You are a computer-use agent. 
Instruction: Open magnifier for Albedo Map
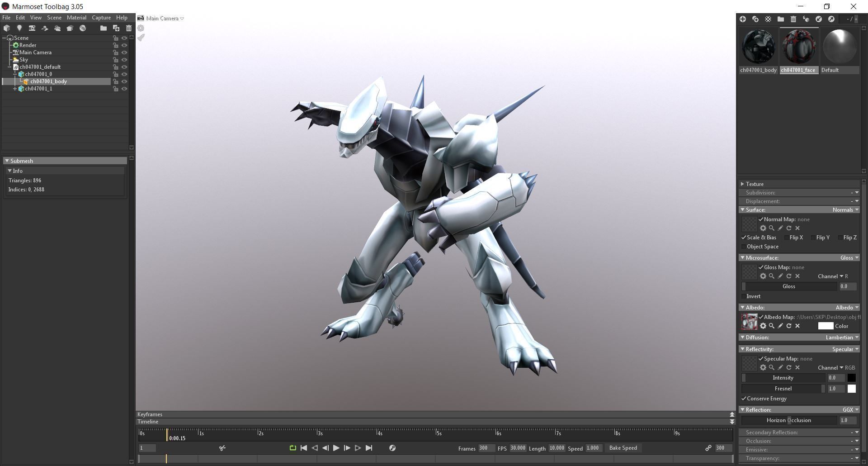[772, 326]
